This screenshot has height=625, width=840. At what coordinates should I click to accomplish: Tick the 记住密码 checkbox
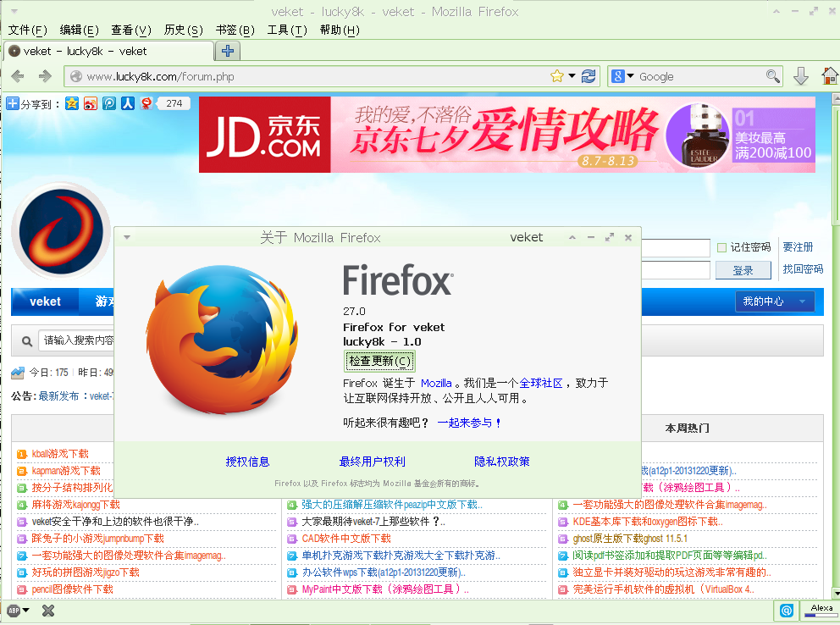(x=721, y=247)
